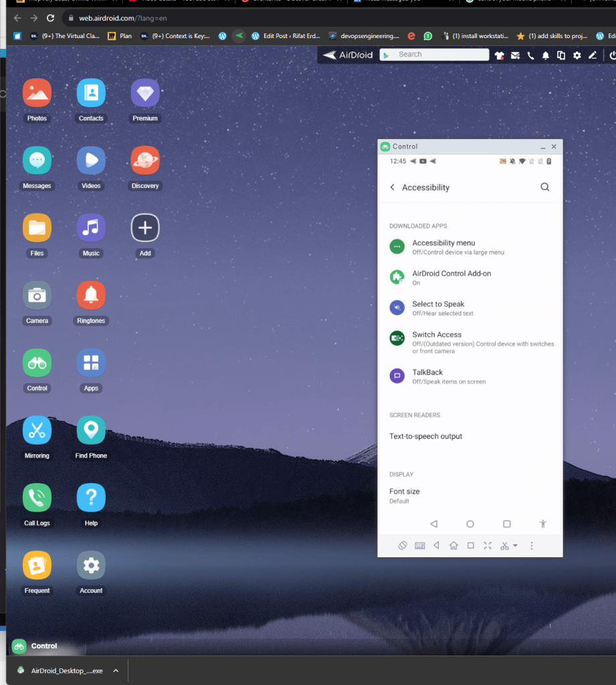Expand the AirDroid_Desktop download chevron

(116, 670)
